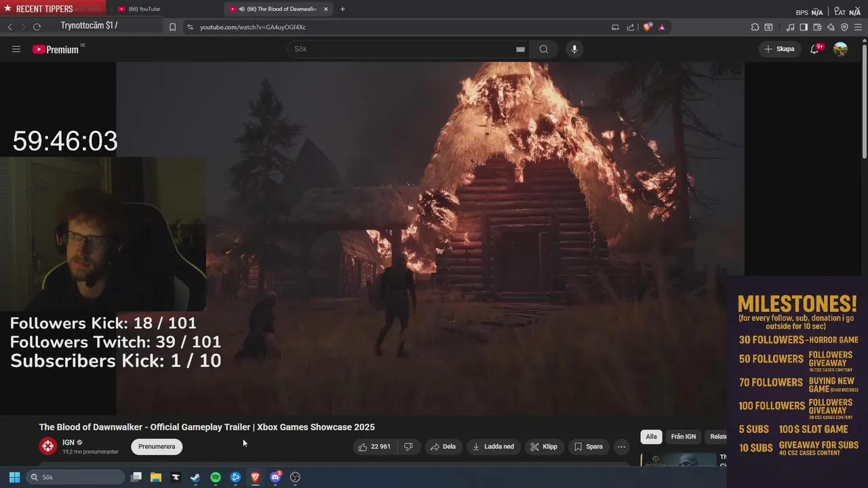Open the account avatar menu

point(840,49)
